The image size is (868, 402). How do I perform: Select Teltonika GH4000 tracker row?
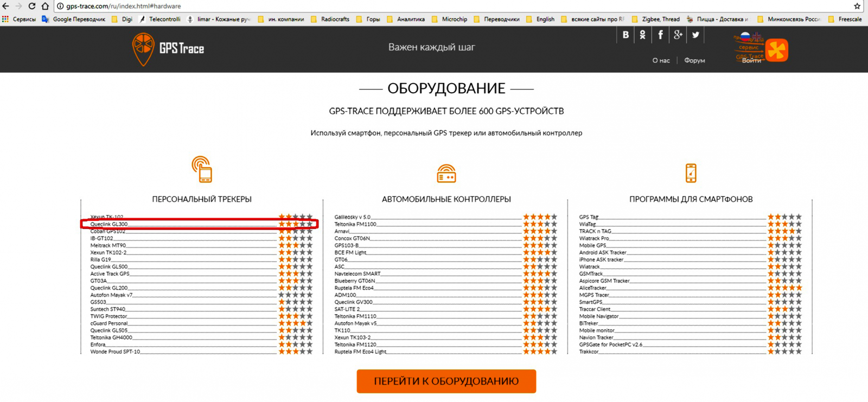coord(201,337)
